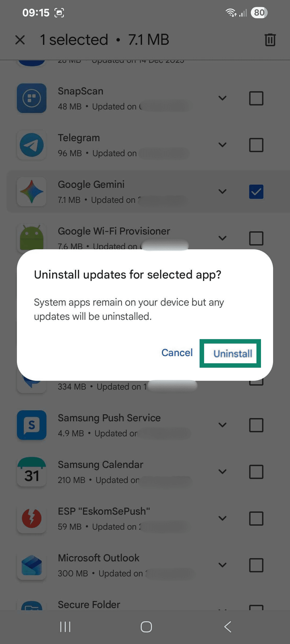Confirm with the Uninstall button
The width and height of the screenshot is (290, 644).
click(x=233, y=353)
